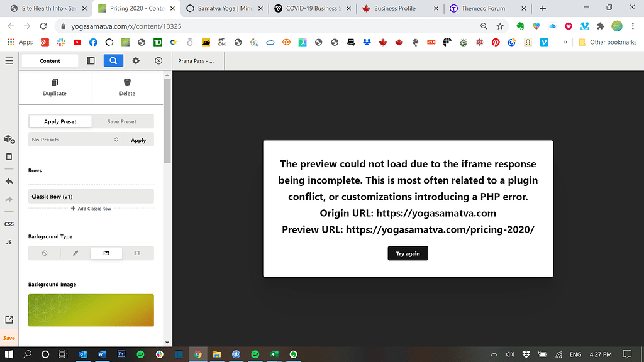Select the color background type option
644x362 pixels.
coord(75,253)
